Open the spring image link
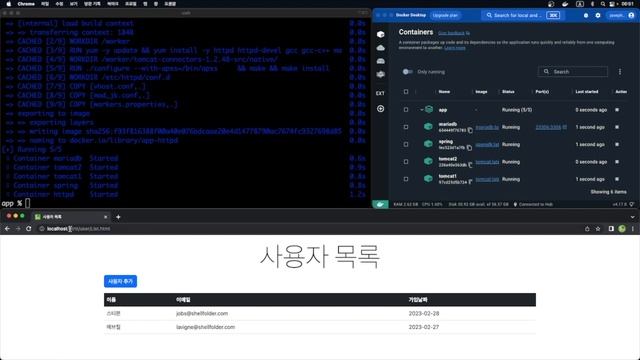 (487, 144)
